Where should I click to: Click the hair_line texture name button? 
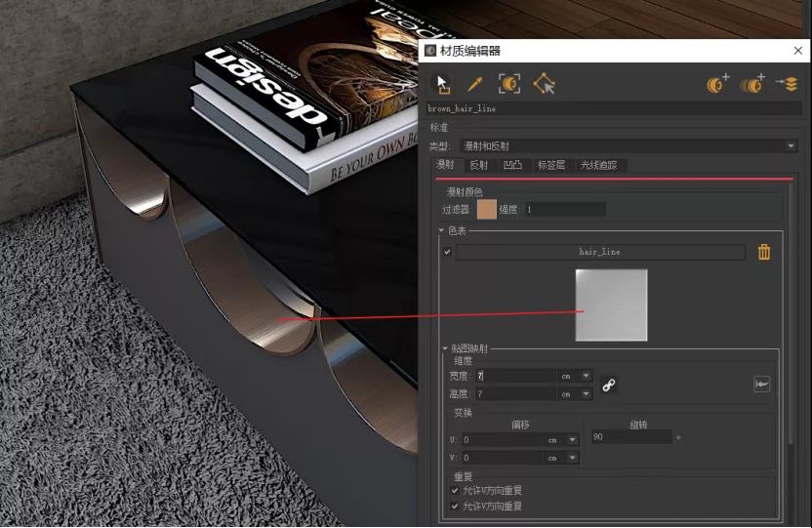pos(599,252)
